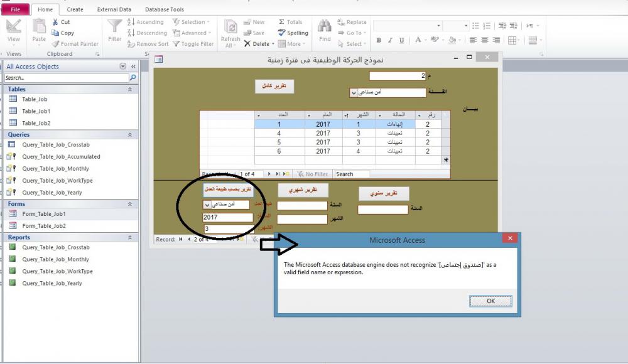
Task: Center the text alignment
Action: [485, 40]
